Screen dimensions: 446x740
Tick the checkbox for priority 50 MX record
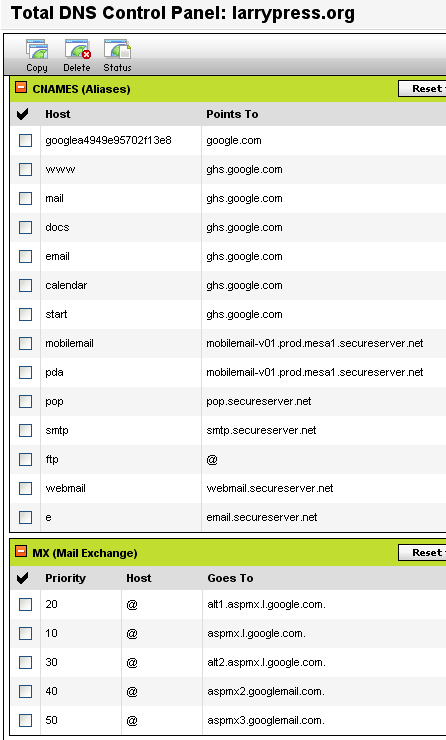[x=25, y=721]
